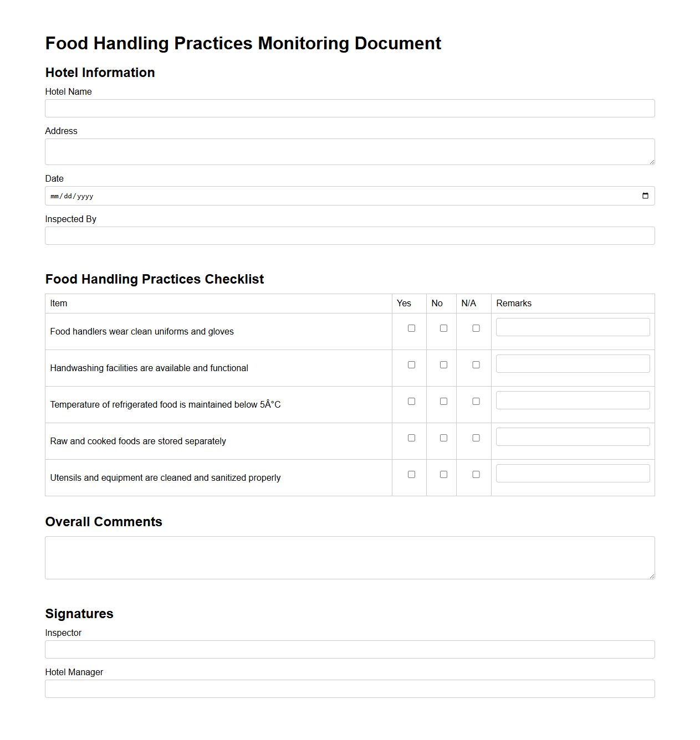700x740 pixels.
Task: Check No for utensils sanitized properly
Action: pos(443,474)
